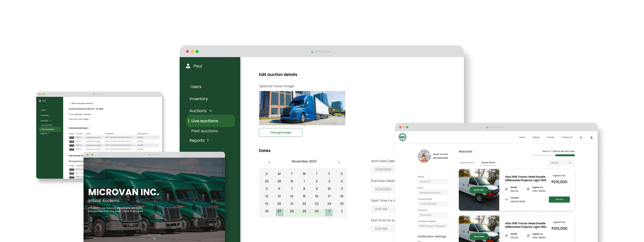Click bidder number #1234567890
644x242 pixels.
point(440,158)
